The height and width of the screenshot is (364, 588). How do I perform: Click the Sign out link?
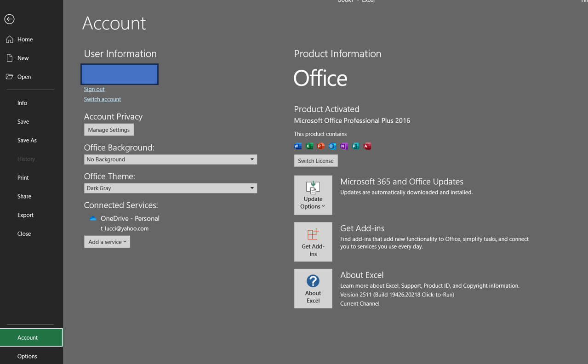(x=94, y=89)
